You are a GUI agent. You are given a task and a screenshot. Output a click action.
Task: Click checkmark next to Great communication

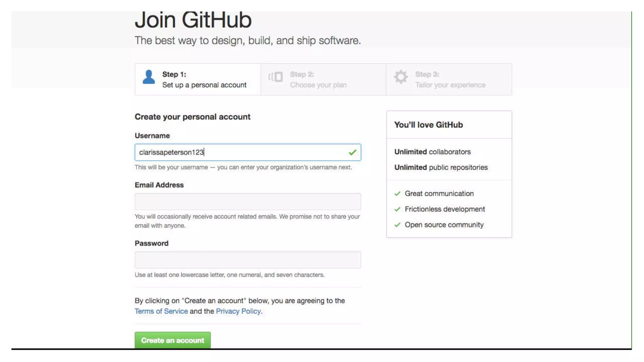tap(397, 194)
